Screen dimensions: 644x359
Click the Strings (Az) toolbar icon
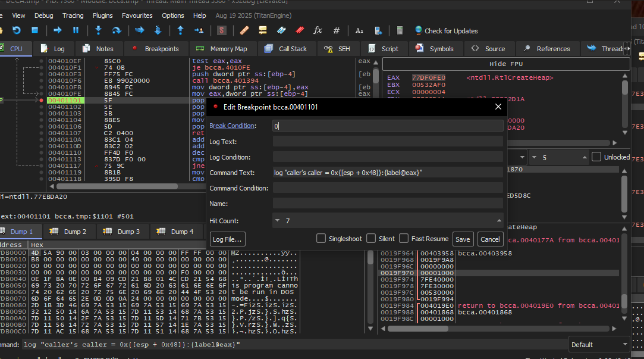tap(359, 30)
